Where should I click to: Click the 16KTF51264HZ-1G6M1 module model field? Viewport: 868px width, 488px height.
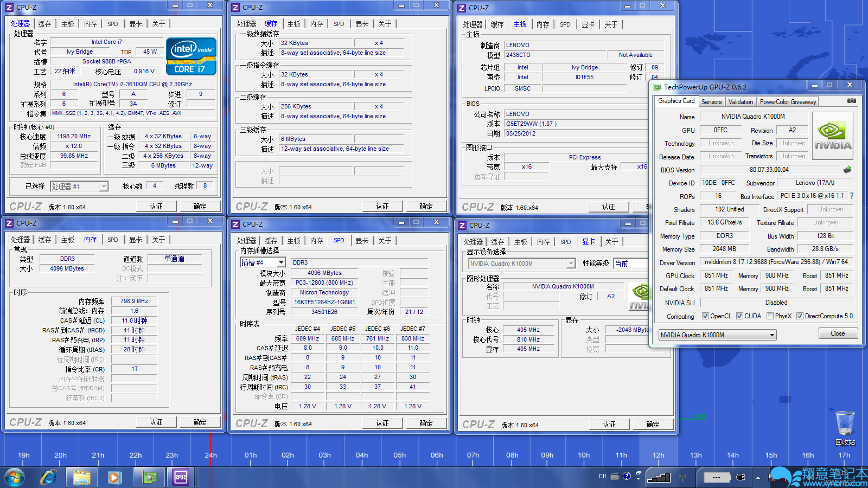tap(324, 302)
